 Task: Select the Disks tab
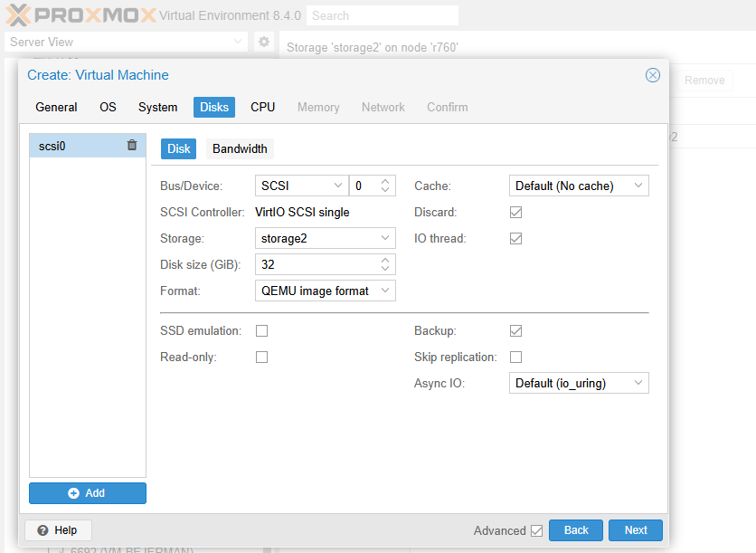pyautogui.click(x=214, y=107)
